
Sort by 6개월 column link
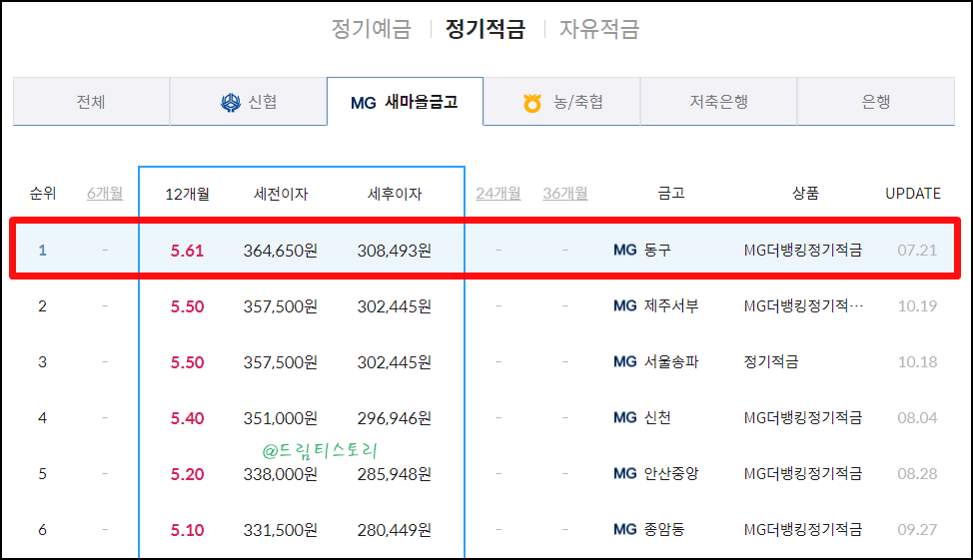tap(105, 194)
